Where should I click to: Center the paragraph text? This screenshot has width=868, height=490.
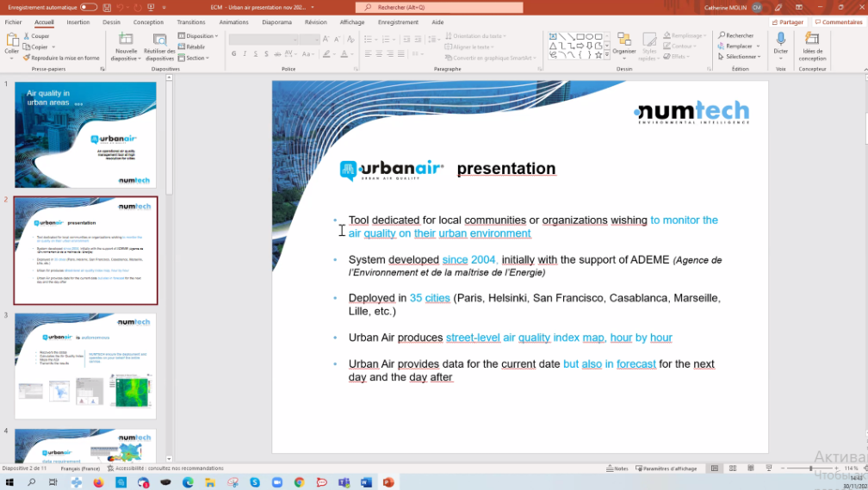[x=379, y=53]
